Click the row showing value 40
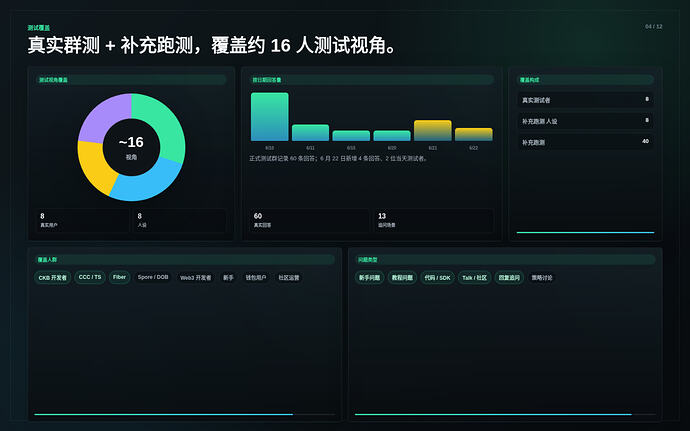 click(585, 142)
